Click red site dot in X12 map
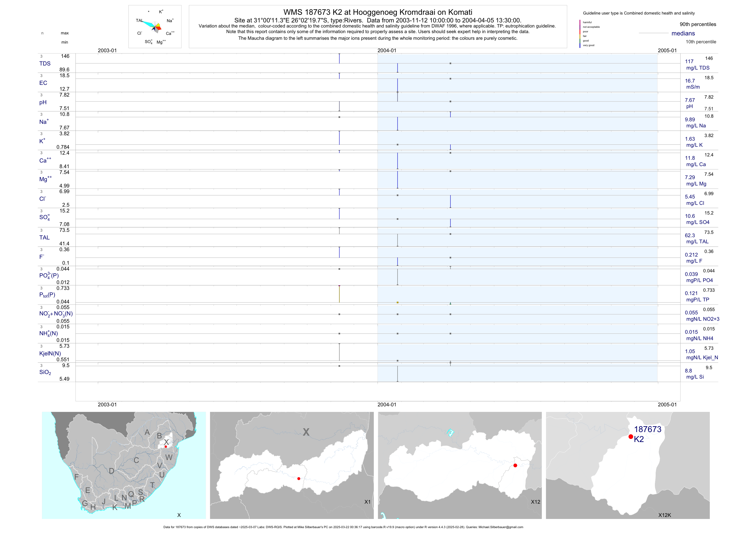756x535 pixels. [x=515, y=465]
